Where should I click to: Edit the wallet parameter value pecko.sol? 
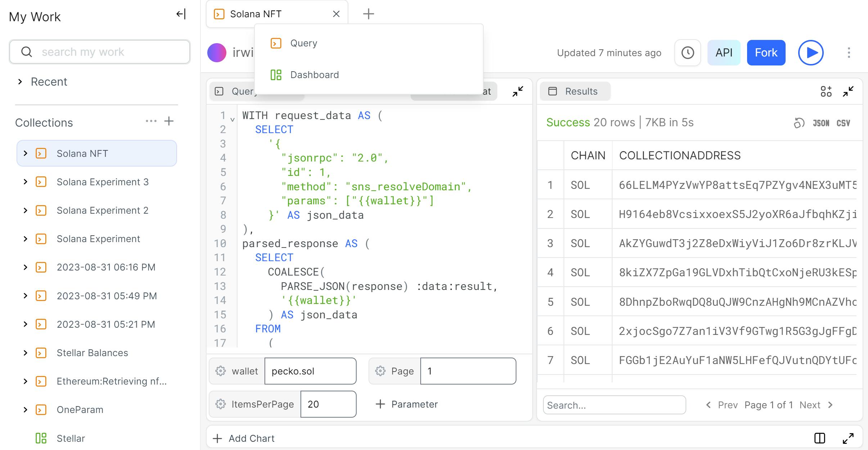tap(310, 371)
